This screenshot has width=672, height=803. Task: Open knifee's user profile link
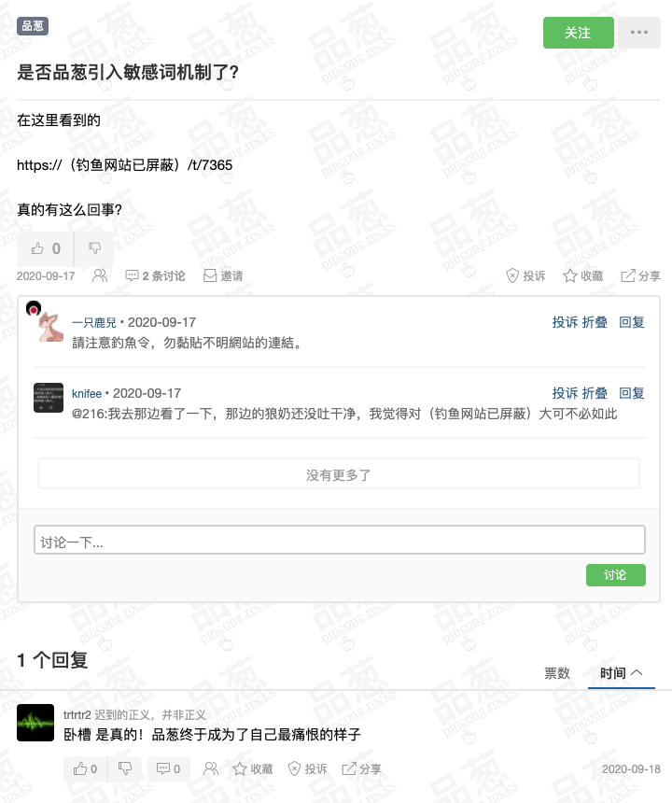87,393
